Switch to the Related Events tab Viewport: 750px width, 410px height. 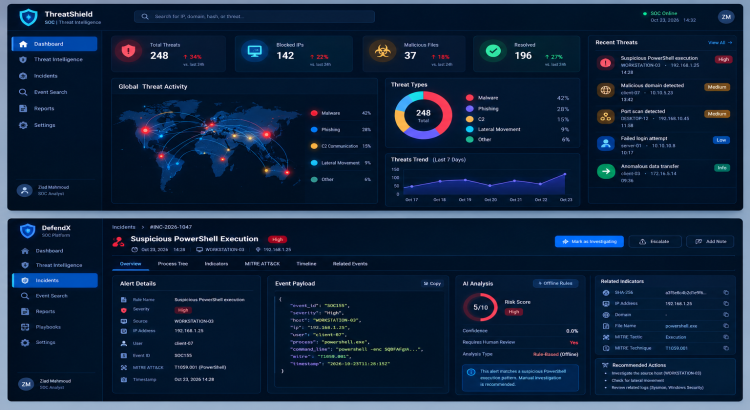350,264
